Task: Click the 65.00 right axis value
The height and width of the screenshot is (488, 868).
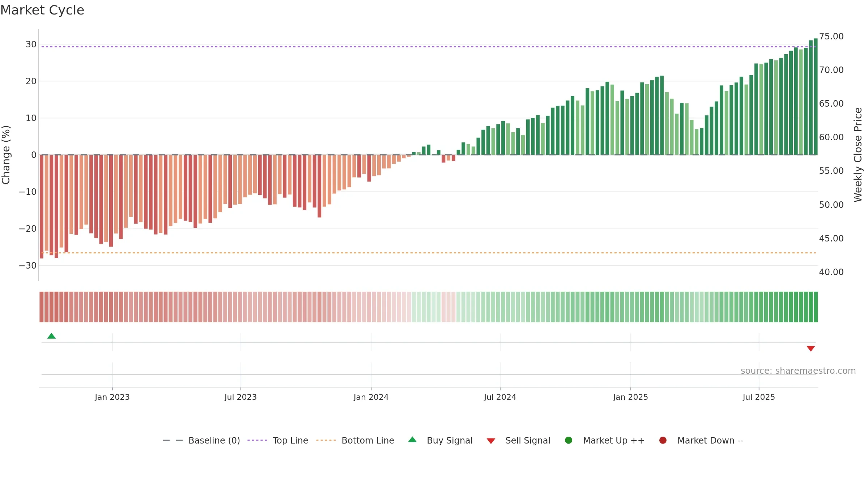Action: 831,104
